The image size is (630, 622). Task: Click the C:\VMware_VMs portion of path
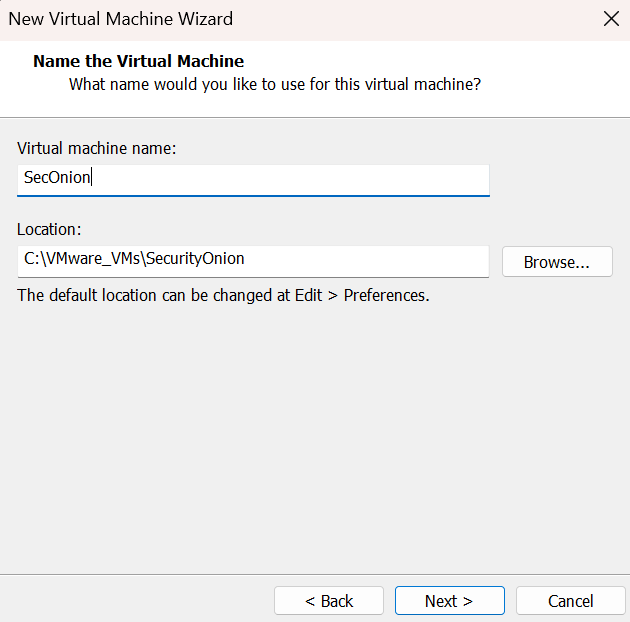pos(84,259)
